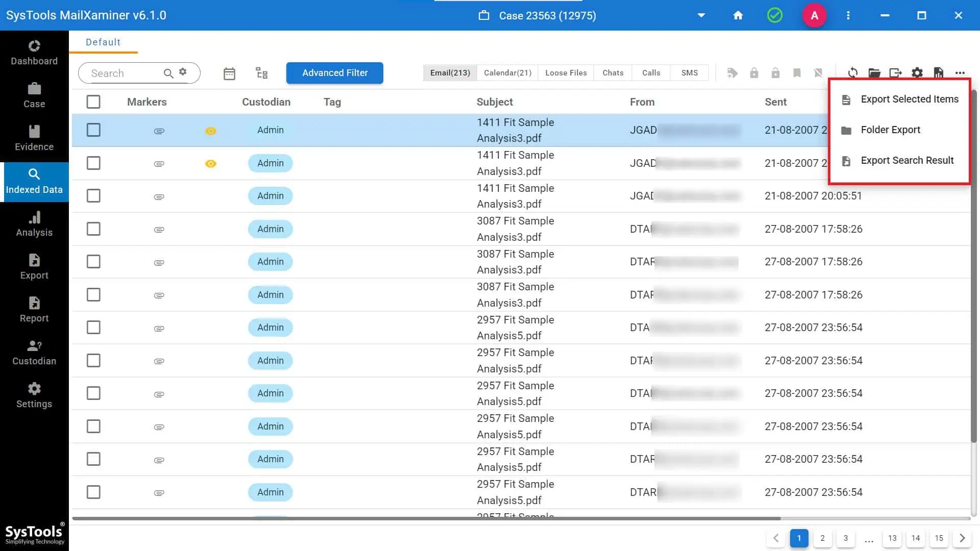Select Export Selected Items
This screenshot has height=551, width=980.
click(899, 99)
